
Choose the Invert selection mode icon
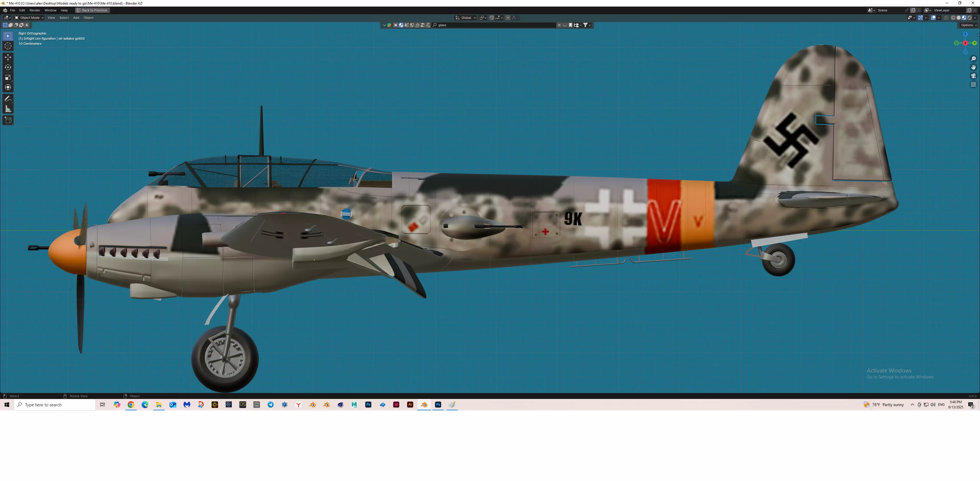pos(21,25)
